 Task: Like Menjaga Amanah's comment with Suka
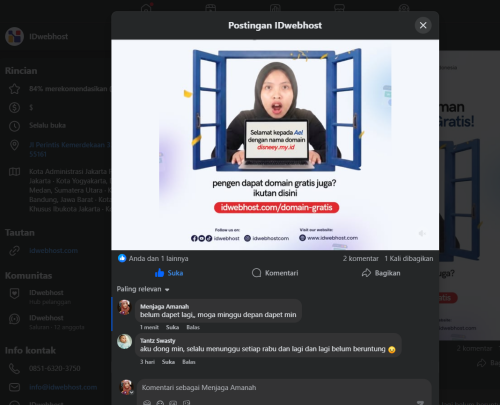point(172,327)
